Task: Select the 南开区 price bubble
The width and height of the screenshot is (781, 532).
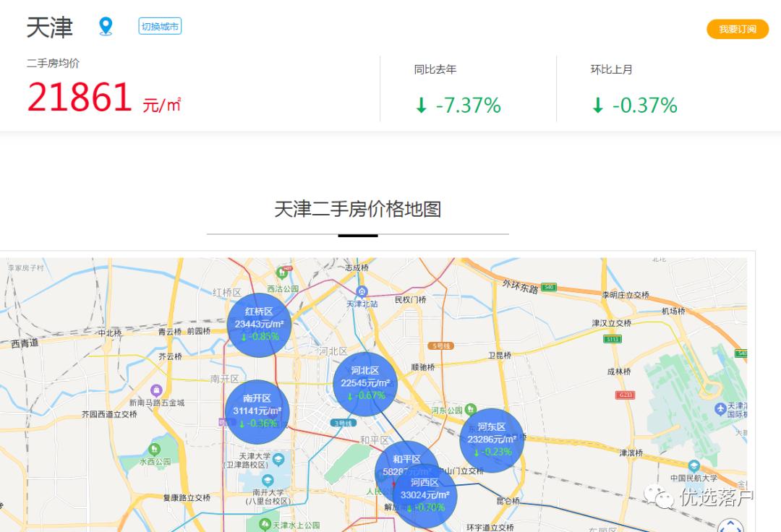Action: [x=258, y=411]
